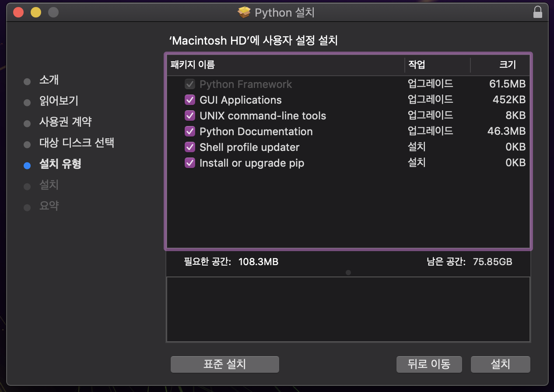554x392 pixels.
Task: Click the 설치 button to install
Action: coord(501,364)
